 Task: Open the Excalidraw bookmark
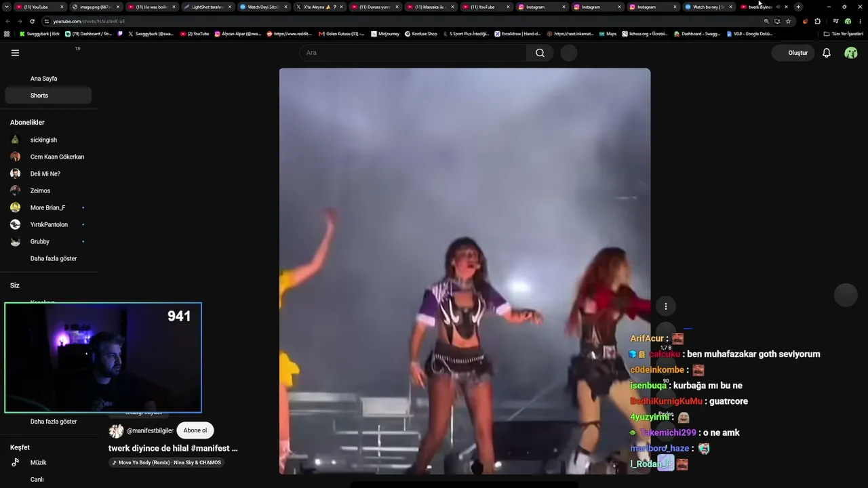[517, 33]
